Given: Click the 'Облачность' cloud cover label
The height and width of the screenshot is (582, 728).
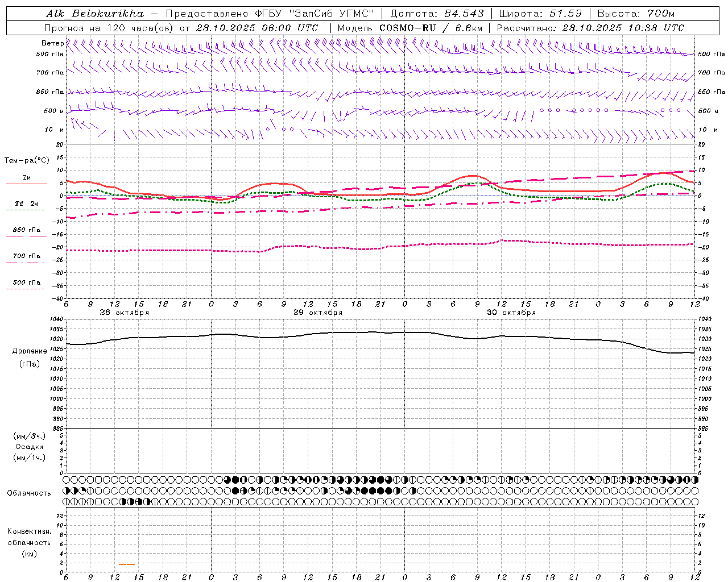Looking at the screenshot, I should click(x=29, y=493).
